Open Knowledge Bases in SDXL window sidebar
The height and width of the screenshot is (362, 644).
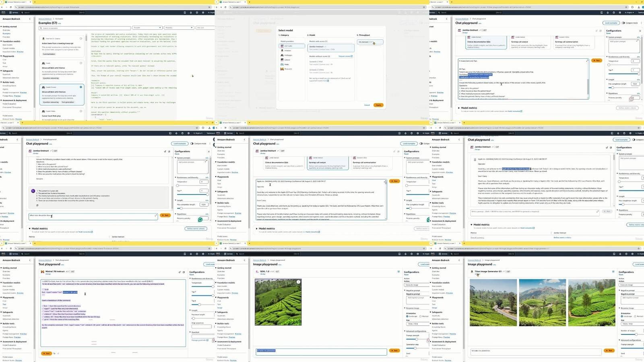223,327
